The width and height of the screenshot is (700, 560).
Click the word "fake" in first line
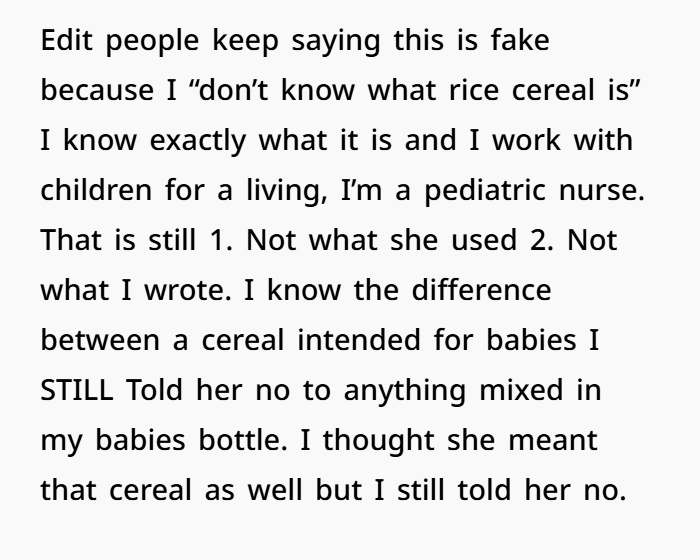pyautogui.click(x=520, y=40)
